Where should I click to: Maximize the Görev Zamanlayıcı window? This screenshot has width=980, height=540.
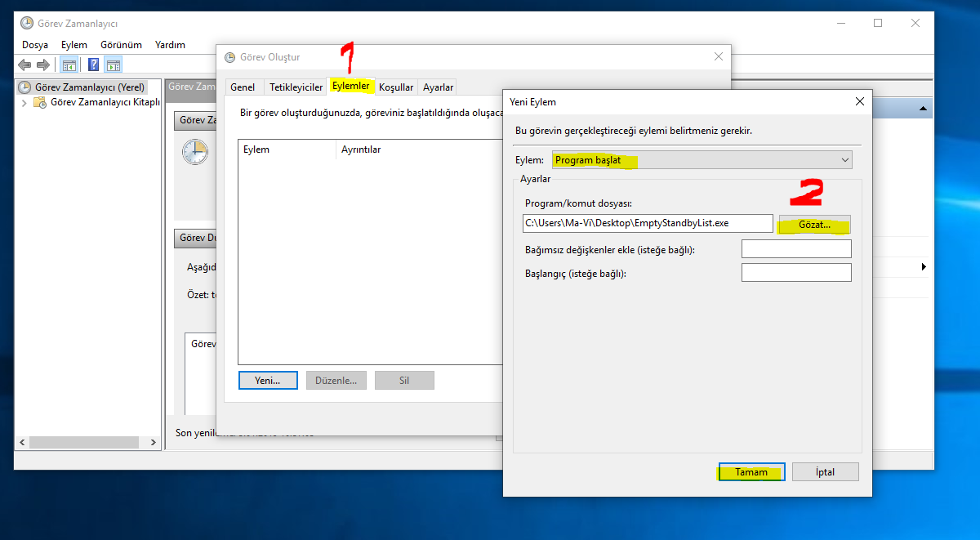(878, 23)
